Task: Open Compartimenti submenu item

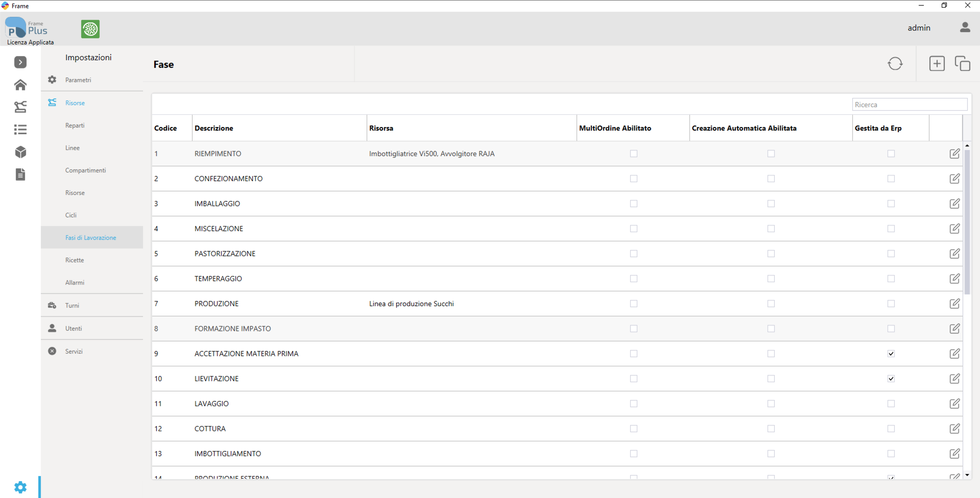Action: point(92,170)
